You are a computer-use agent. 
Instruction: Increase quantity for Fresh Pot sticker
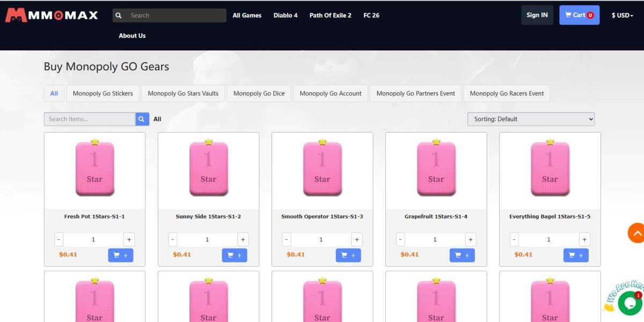tap(129, 240)
